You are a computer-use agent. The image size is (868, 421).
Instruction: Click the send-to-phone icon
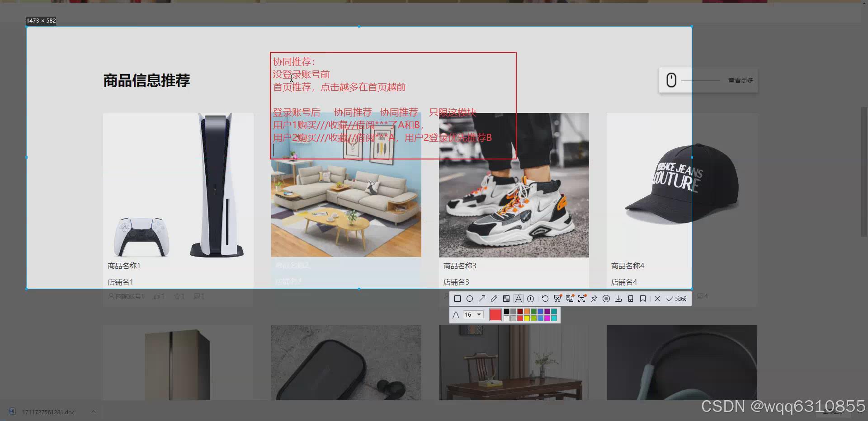(631, 299)
